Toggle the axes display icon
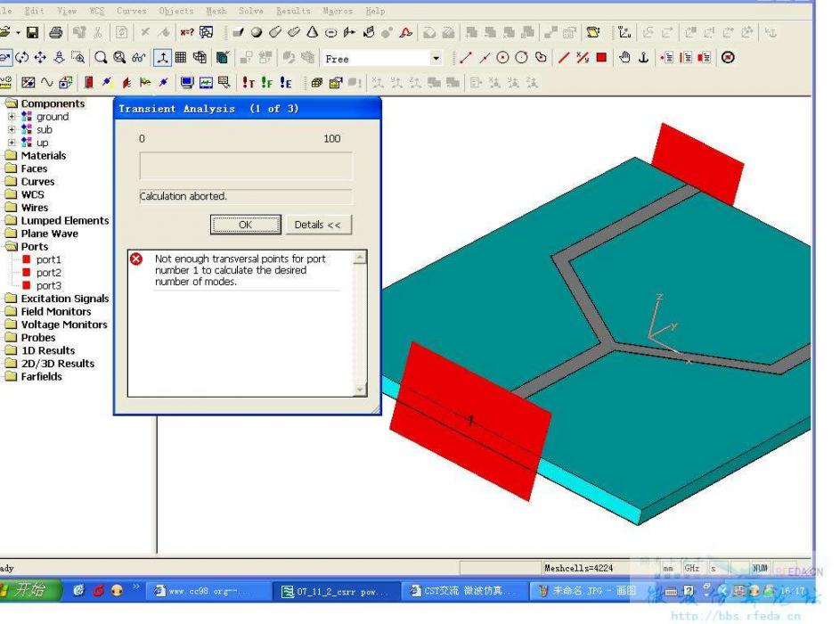The height and width of the screenshot is (624, 840). 162,57
